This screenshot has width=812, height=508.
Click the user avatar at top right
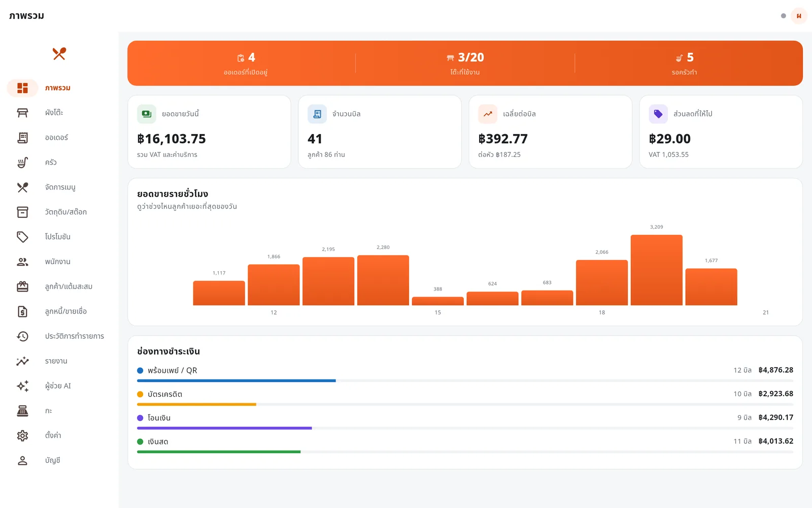click(x=799, y=16)
